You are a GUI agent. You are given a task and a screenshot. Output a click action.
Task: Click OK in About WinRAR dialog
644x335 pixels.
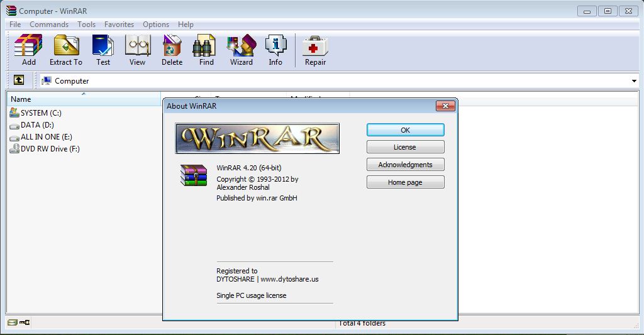(x=406, y=129)
